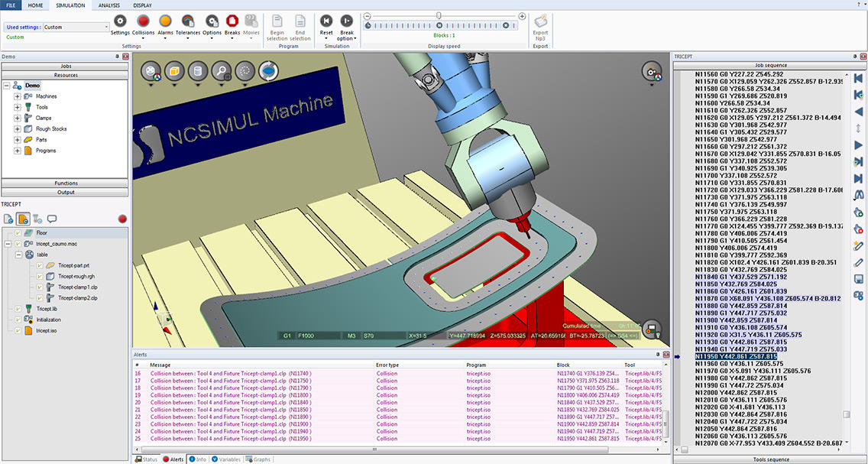This screenshot has width=868, height=464.
Task: Reset the simulation
Action: point(326,21)
